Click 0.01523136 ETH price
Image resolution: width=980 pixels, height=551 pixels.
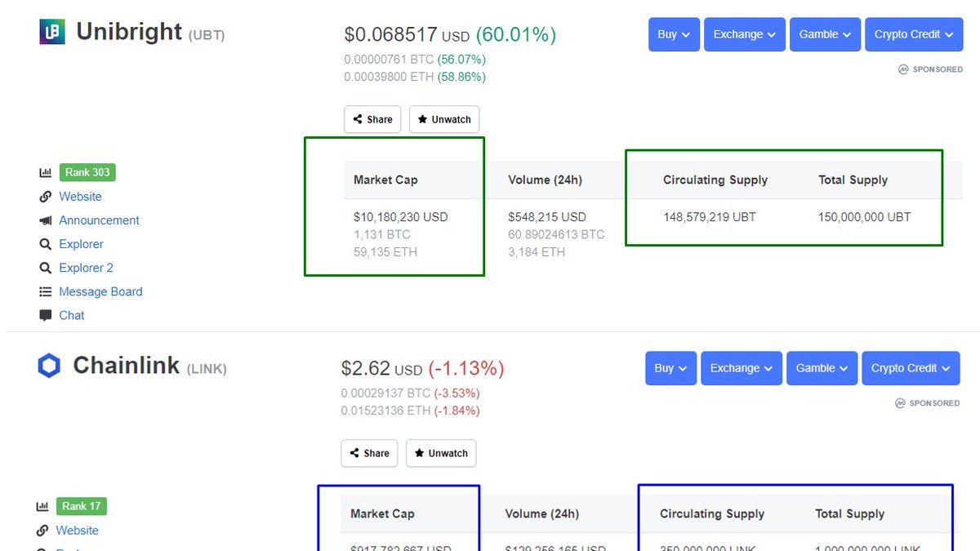[x=385, y=411]
